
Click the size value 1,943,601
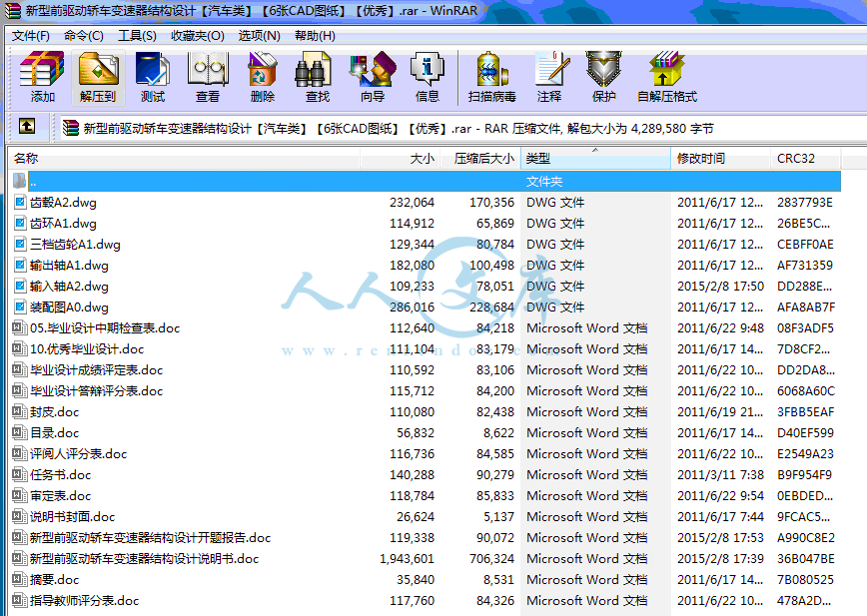tap(407, 559)
